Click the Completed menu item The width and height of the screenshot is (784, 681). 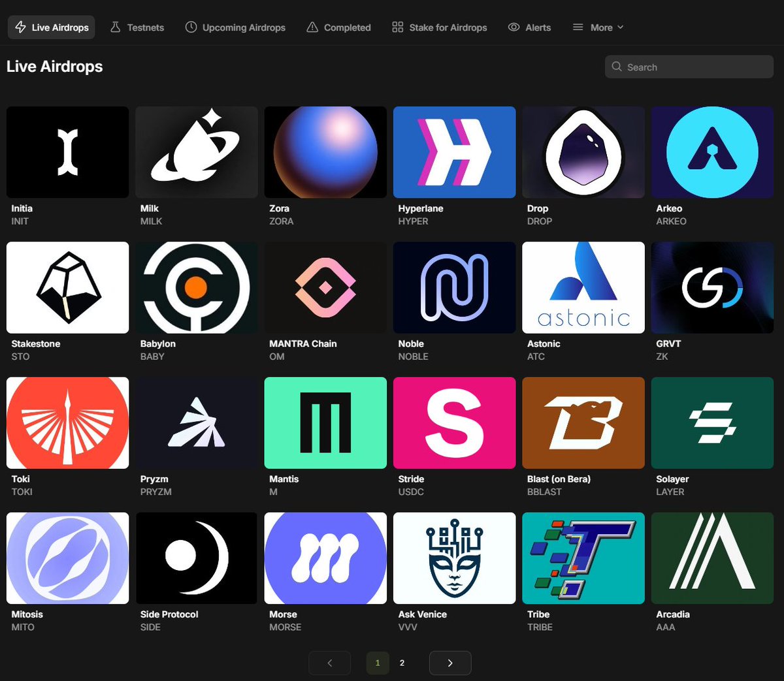(x=338, y=27)
